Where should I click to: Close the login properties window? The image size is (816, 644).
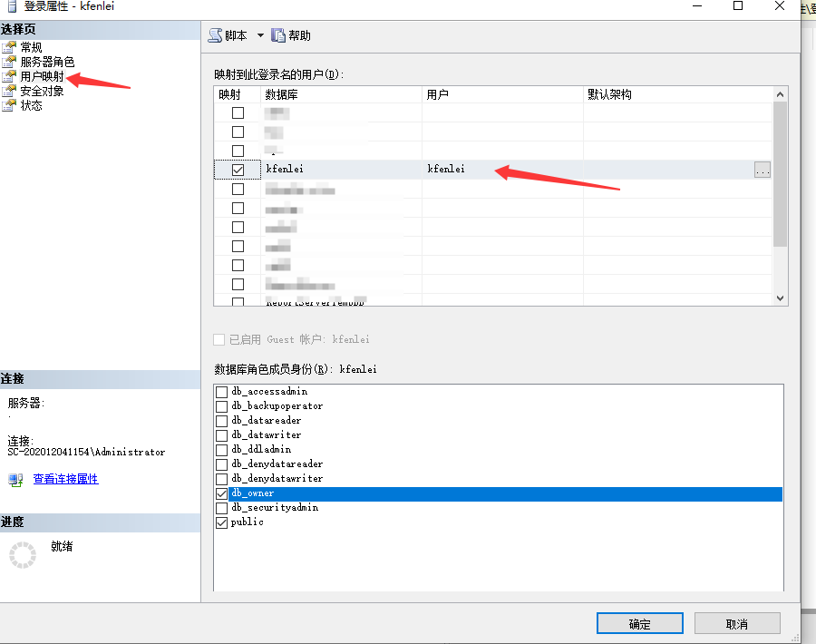(x=779, y=5)
